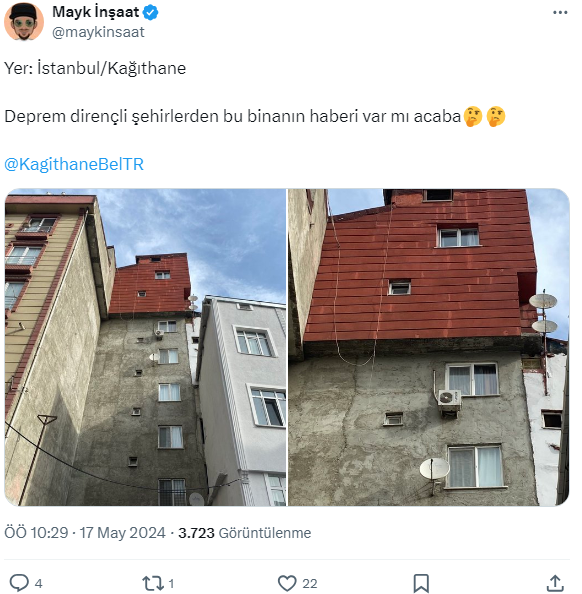The width and height of the screenshot is (582, 594).
Task: Click the @maykinsaat handle
Action: click(98, 32)
